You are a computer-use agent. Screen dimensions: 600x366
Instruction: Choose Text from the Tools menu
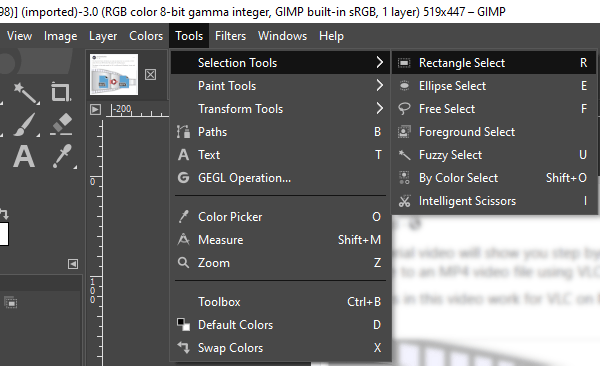(x=280, y=155)
